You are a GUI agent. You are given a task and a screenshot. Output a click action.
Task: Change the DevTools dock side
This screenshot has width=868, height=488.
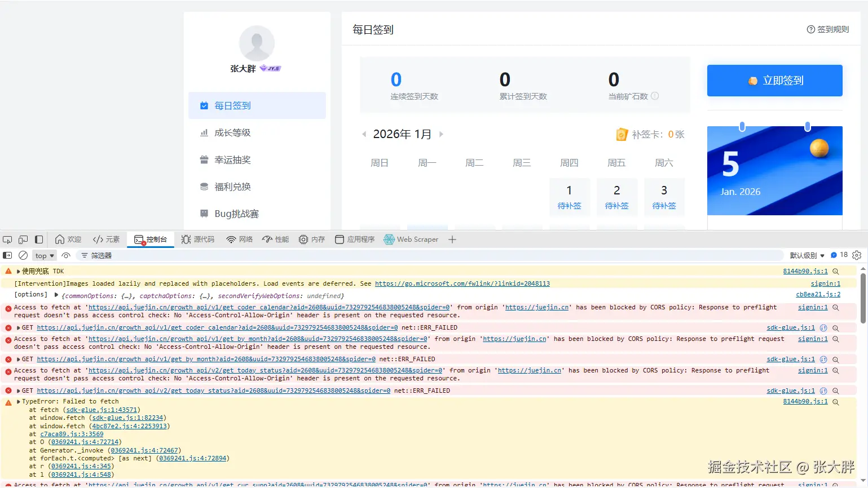coord(38,239)
